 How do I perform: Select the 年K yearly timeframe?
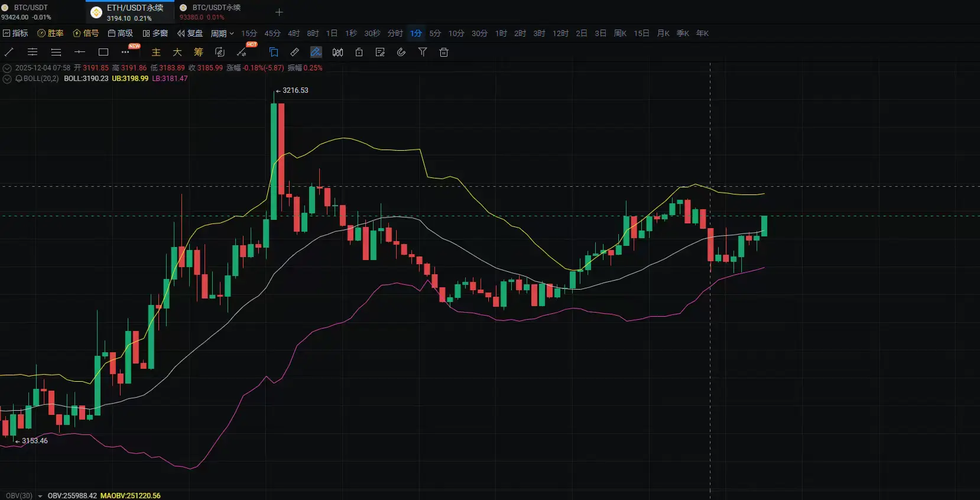pos(702,34)
